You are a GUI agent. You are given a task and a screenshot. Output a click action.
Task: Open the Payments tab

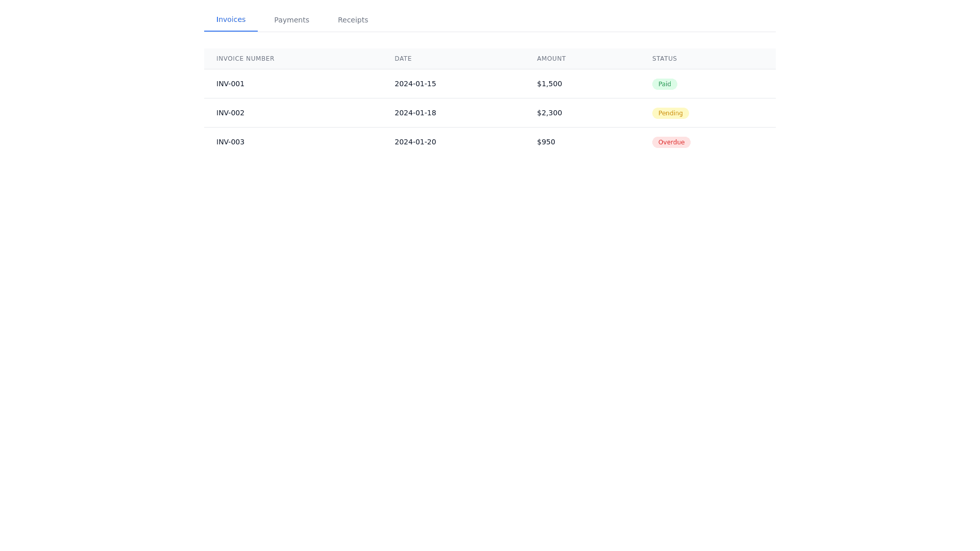pos(291,20)
